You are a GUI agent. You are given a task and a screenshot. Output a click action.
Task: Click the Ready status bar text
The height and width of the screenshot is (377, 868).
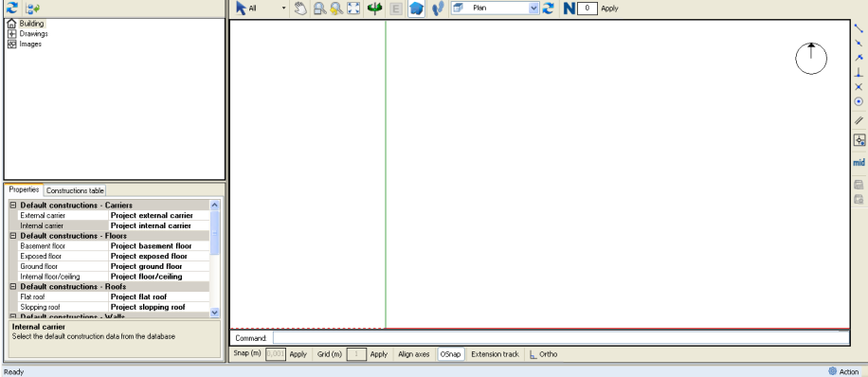pyautogui.click(x=14, y=372)
